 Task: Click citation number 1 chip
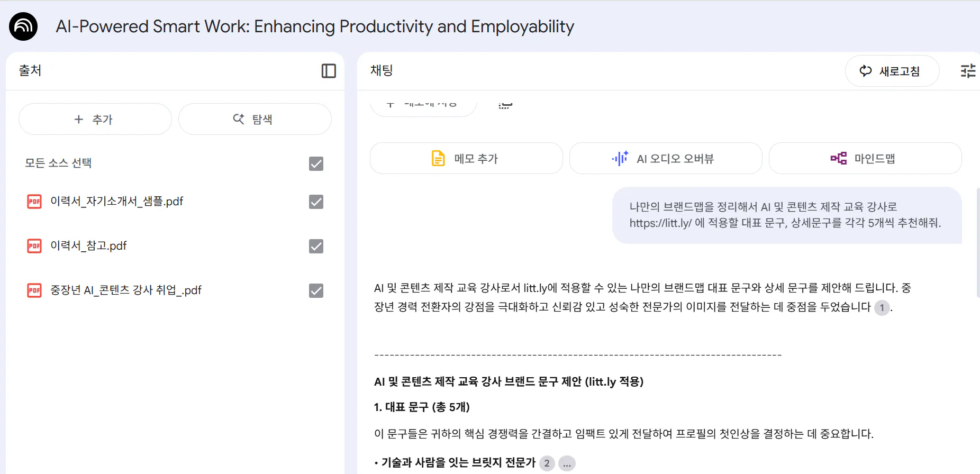pyautogui.click(x=882, y=307)
